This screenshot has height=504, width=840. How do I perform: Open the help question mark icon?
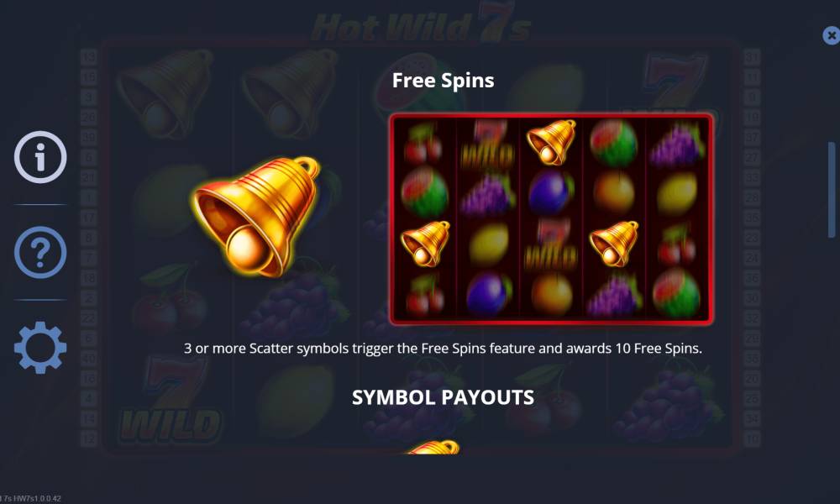click(x=40, y=252)
